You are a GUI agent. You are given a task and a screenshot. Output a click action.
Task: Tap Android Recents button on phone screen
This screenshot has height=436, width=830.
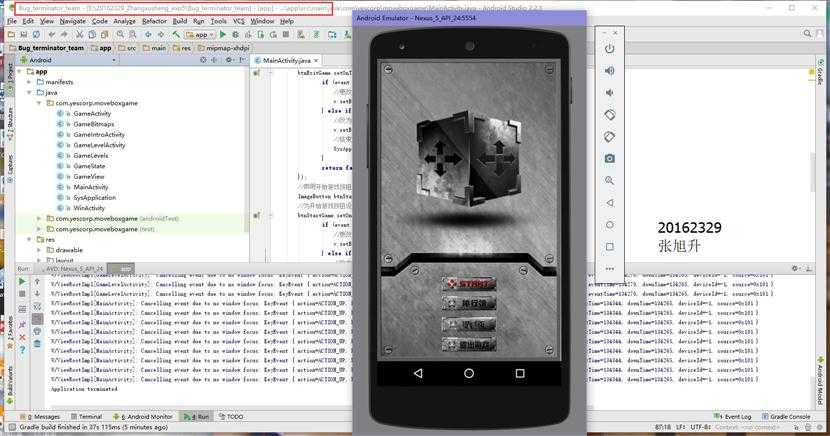(x=520, y=374)
